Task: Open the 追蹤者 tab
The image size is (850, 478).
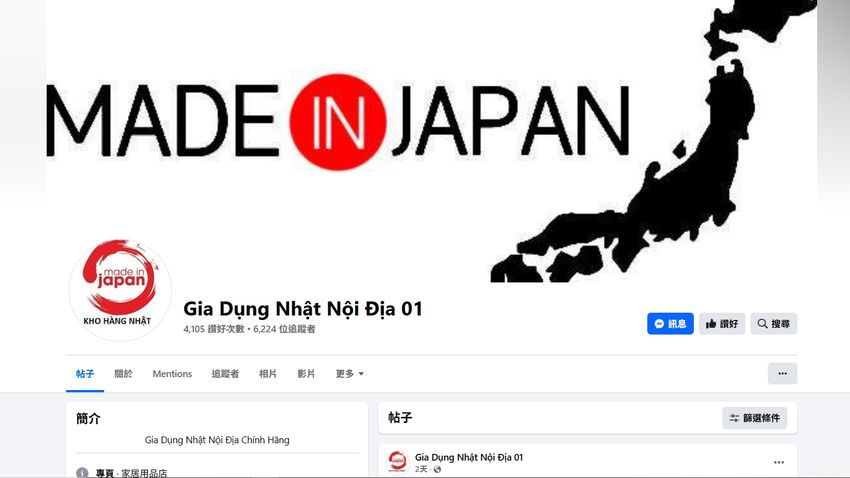Action: tap(225, 373)
